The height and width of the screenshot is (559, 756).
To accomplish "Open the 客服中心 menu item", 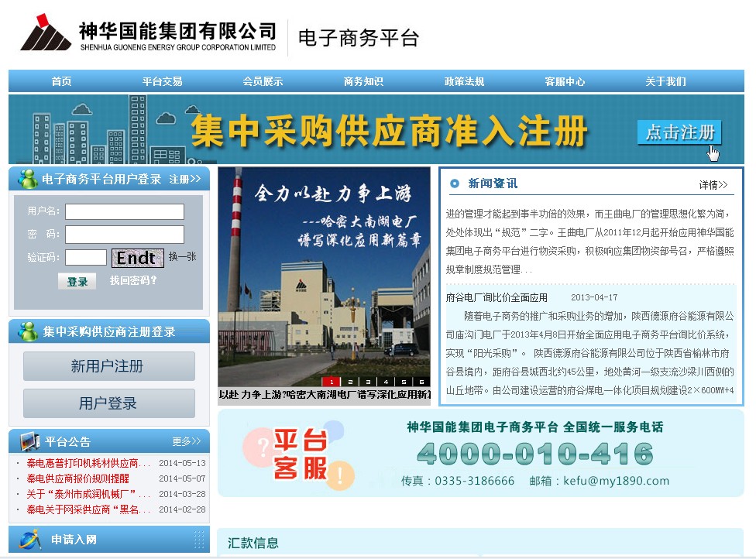I will (x=565, y=81).
